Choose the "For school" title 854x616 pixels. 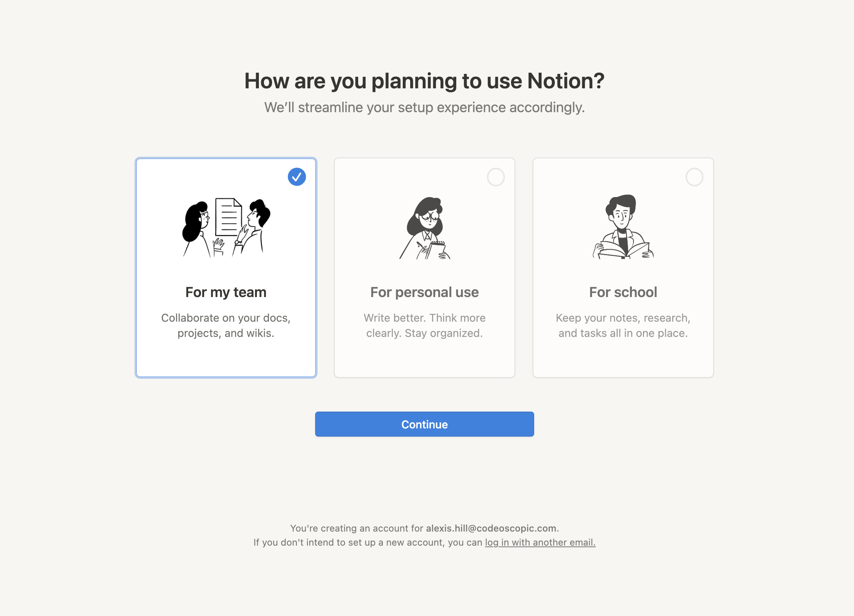click(x=623, y=292)
